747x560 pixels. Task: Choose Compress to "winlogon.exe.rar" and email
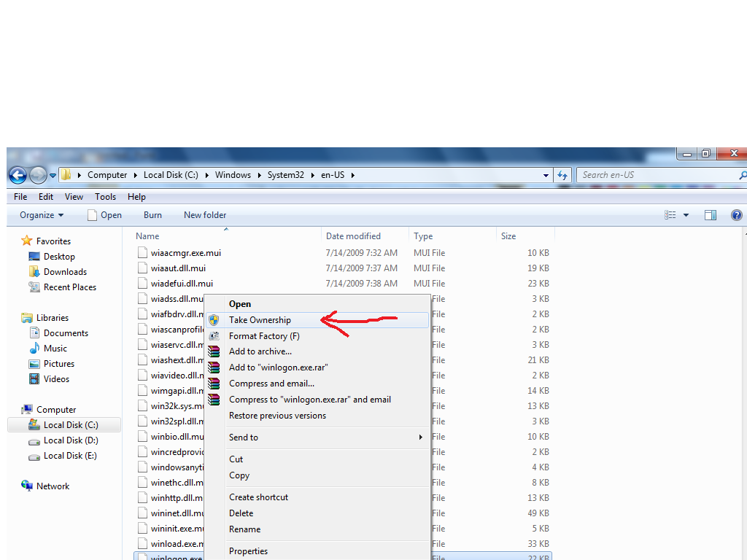317,400
